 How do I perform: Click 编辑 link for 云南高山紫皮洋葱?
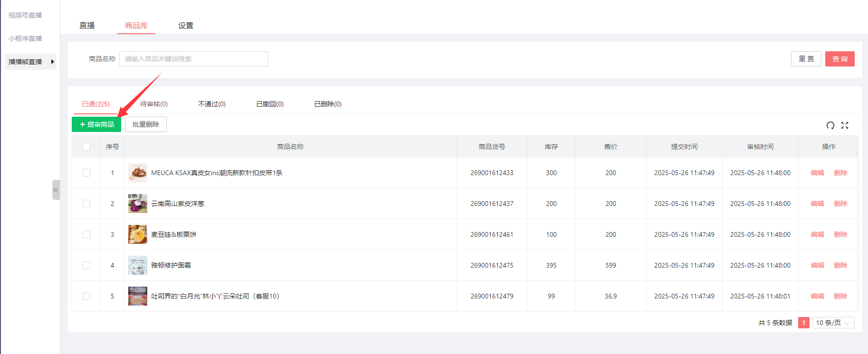pos(817,204)
